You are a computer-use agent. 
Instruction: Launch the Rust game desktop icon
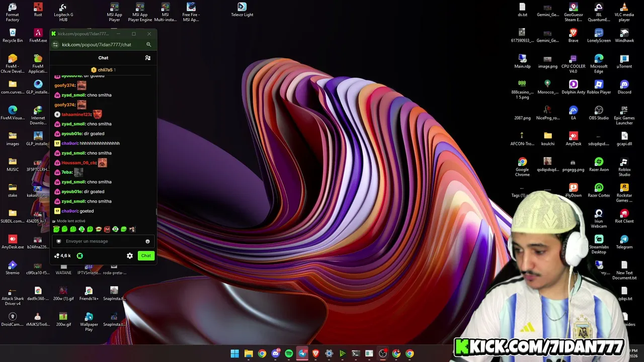(38, 10)
